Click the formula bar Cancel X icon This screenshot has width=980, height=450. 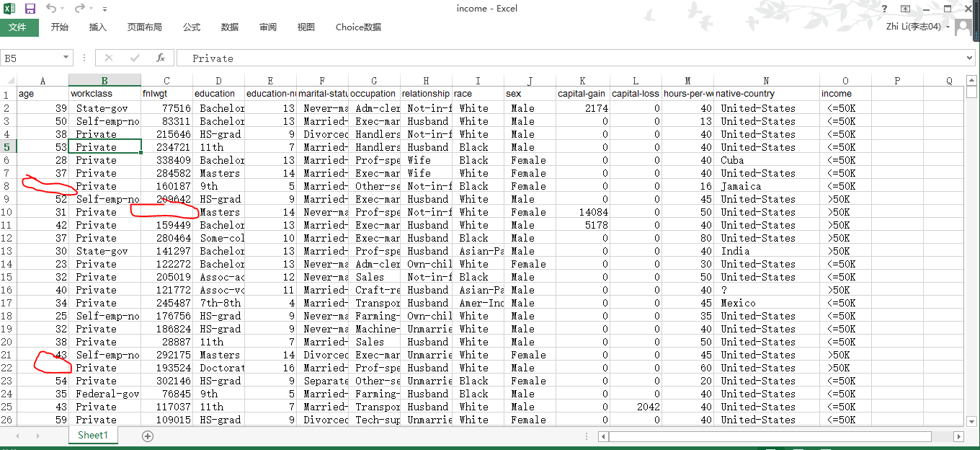(x=109, y=58)
